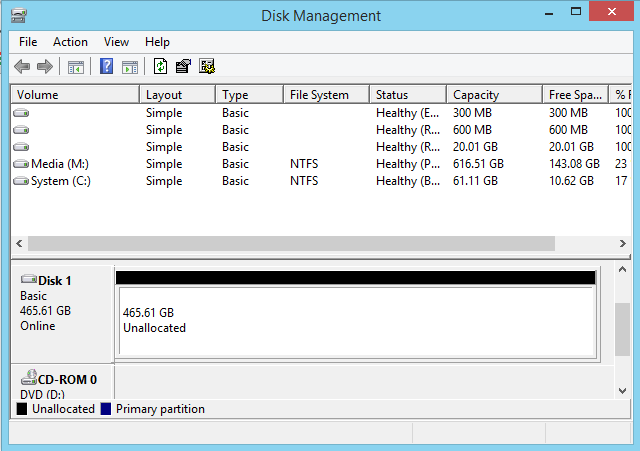Minimize the Disk Management window
This screenshot has width=640, height=451.
tap(549, 12)
